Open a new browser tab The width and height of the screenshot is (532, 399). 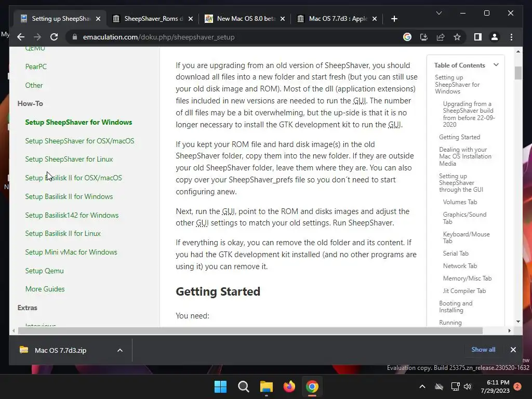[x=394, y=19]
